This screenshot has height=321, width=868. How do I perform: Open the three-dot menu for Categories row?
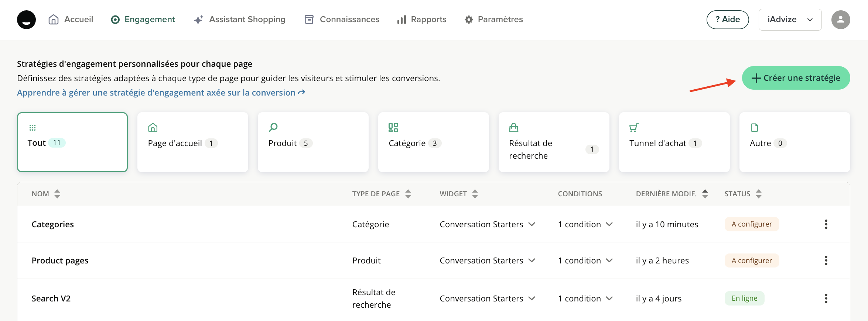(x=826, y=224)
